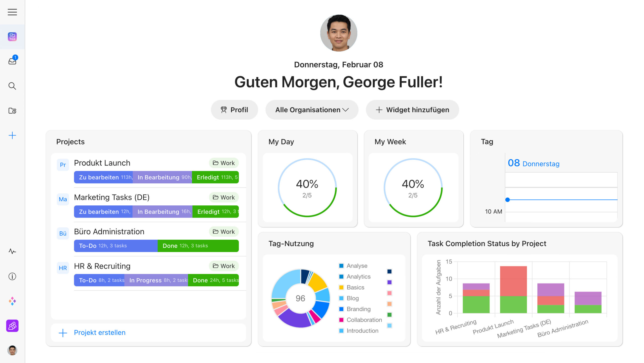Open the Produkt Launch project
Viewport: 644px width, 363px height.
point(102,163)
